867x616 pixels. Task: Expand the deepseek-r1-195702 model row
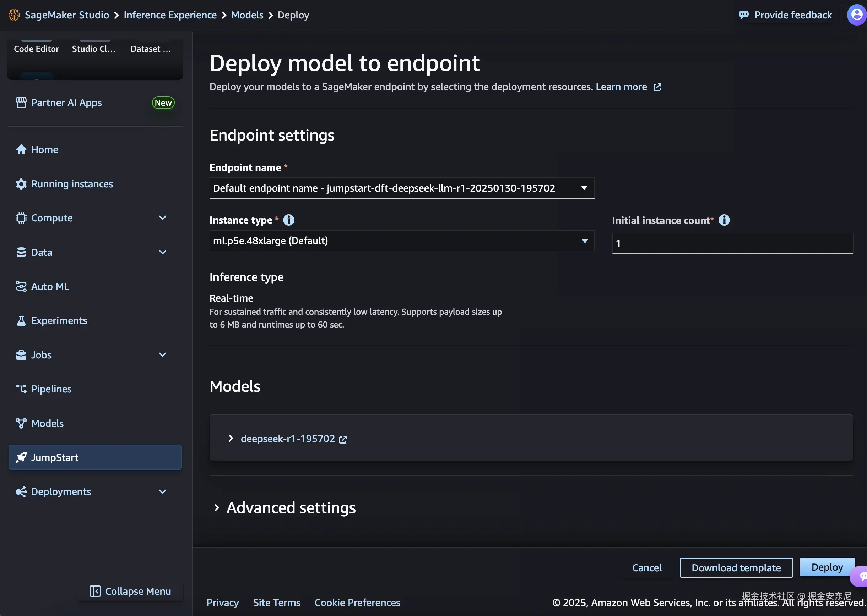coord(231,439)
